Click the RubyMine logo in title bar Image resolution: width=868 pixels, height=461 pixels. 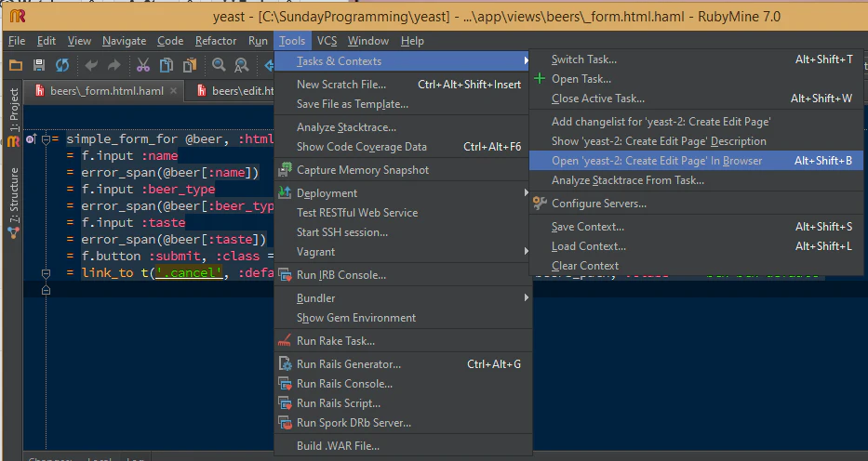[17, 16]
